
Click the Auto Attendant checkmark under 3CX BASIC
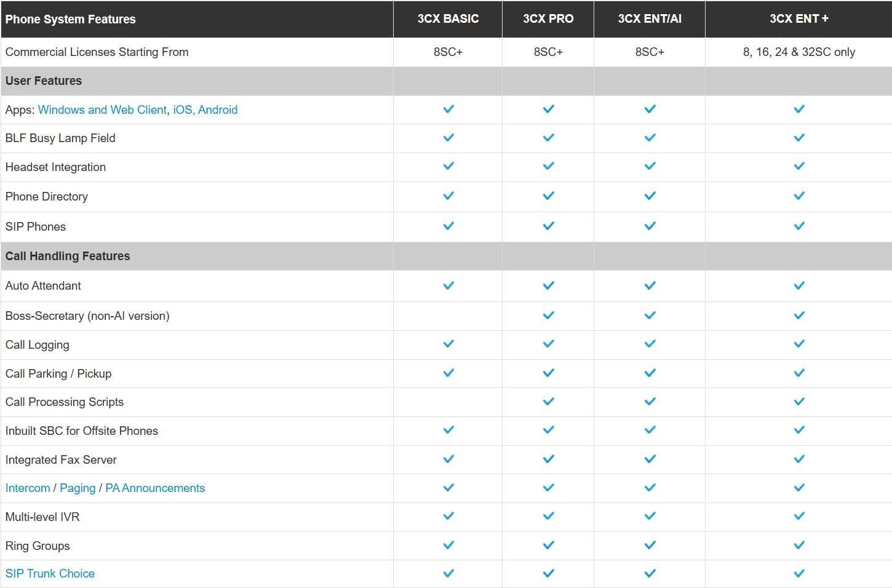click(448, 285)
